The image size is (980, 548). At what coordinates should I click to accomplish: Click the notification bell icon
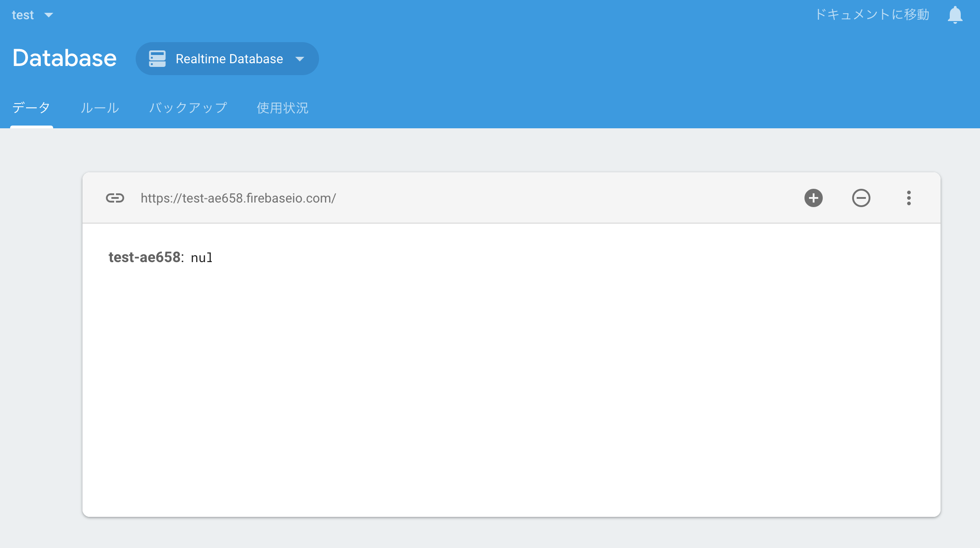(x=955, y=15)
